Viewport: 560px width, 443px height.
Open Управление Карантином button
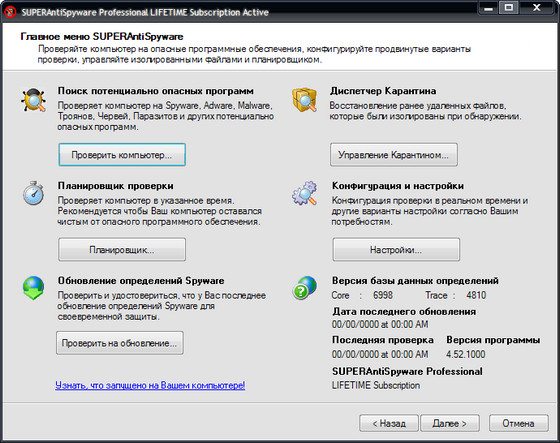(394, 155)
